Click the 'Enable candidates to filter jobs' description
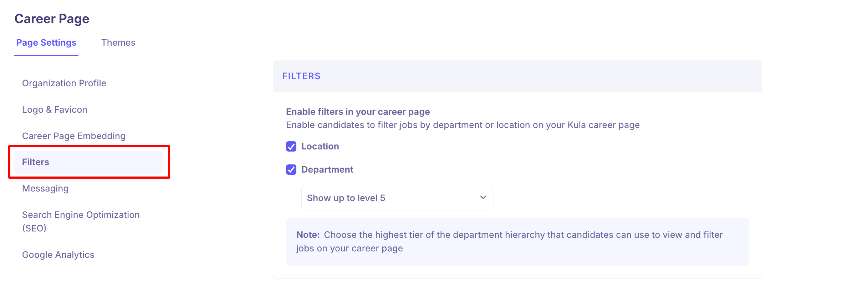This screenshot has height=291, width=868. coord(463,125)
